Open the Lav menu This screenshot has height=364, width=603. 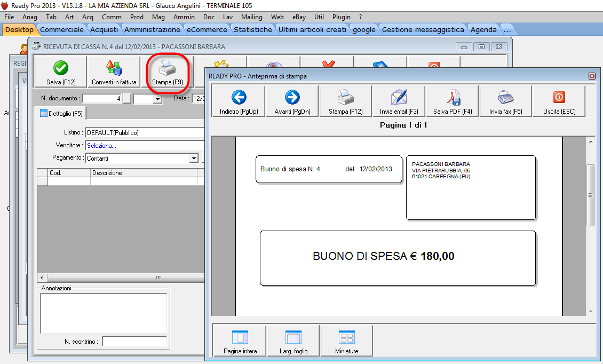click(228, 17)
